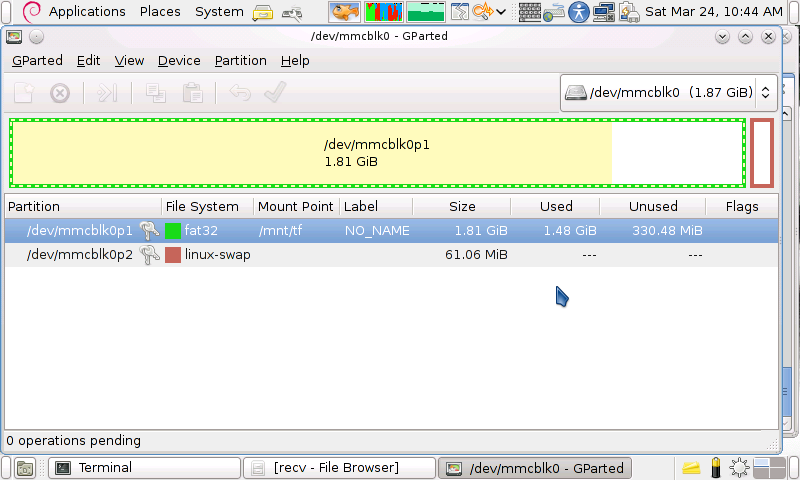Click the 330.48 MiB unused cell
This screenshot has width=800, height=480.
(667, 231)
